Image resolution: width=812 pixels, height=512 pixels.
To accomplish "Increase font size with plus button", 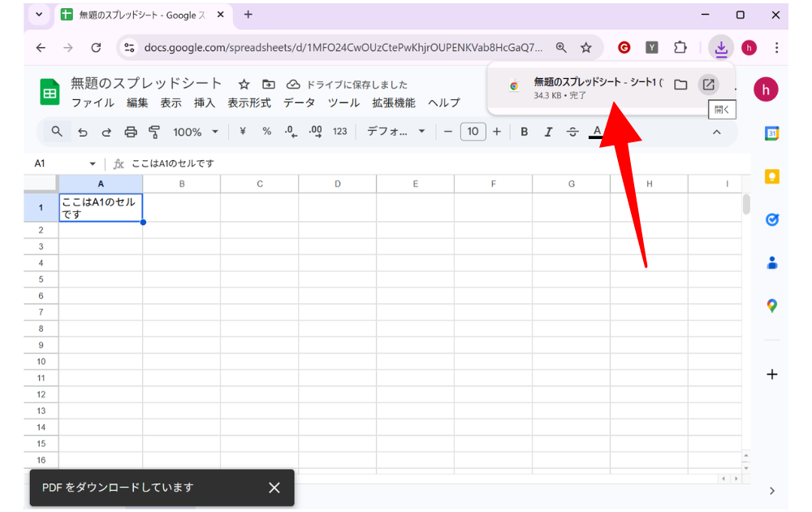I will click(497, 132).
